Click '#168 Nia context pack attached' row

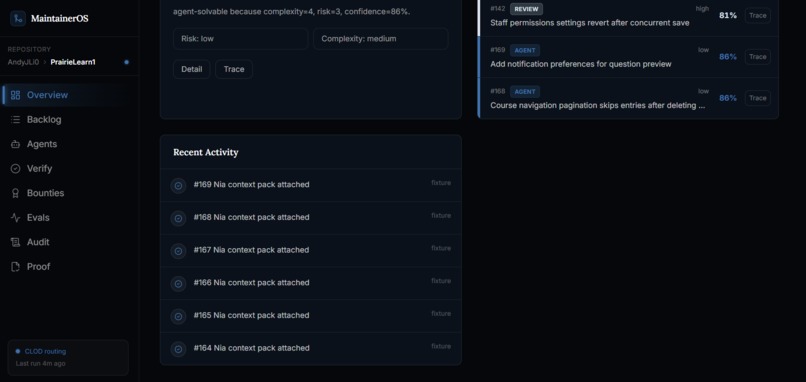pos(311,218)
